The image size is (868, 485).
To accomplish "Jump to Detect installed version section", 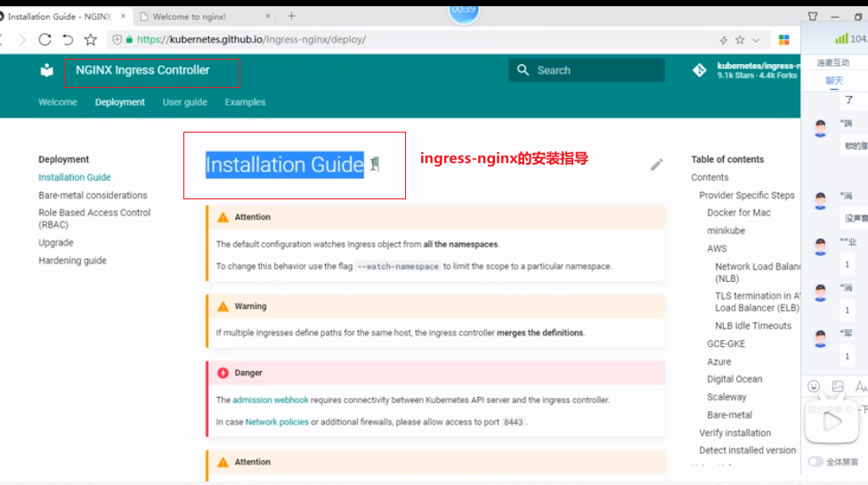I will point(747,450).
